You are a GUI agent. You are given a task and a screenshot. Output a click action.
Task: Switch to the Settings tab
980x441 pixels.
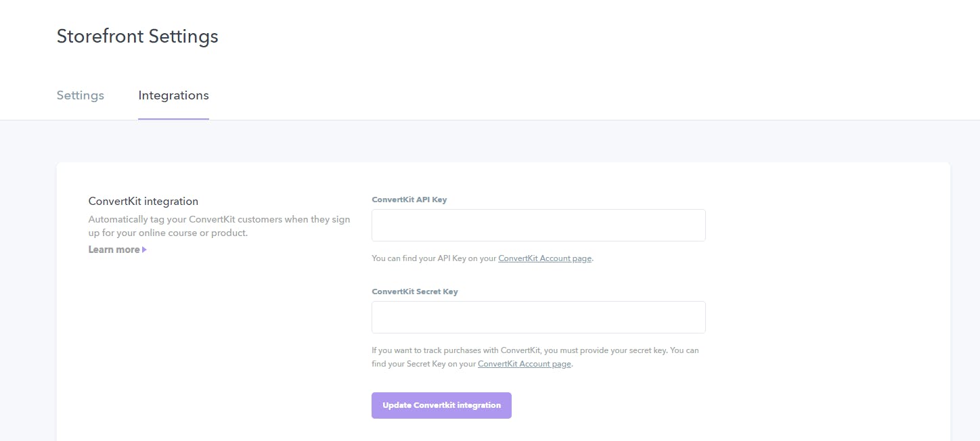coord(80,95)
